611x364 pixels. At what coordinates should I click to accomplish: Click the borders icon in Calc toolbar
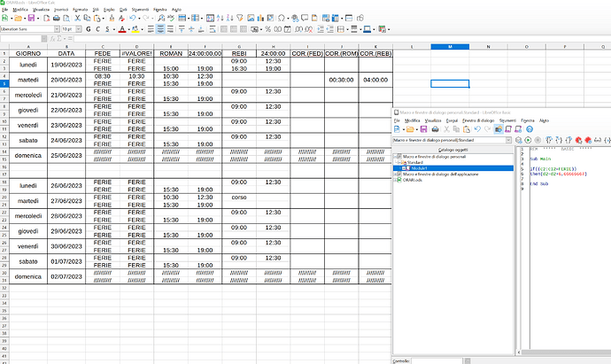(x=341, y=29)
